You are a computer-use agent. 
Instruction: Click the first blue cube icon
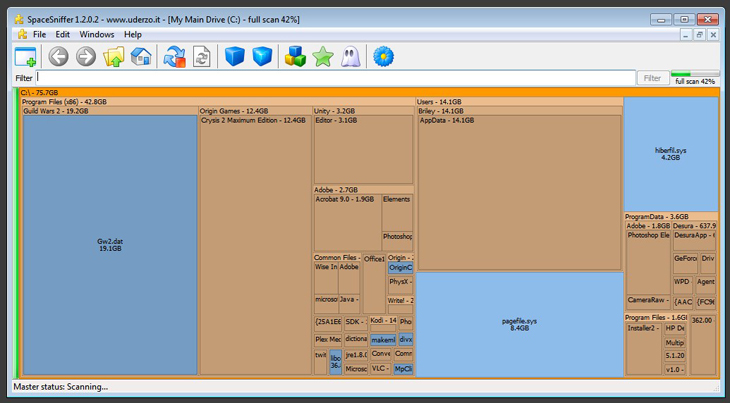234,57
